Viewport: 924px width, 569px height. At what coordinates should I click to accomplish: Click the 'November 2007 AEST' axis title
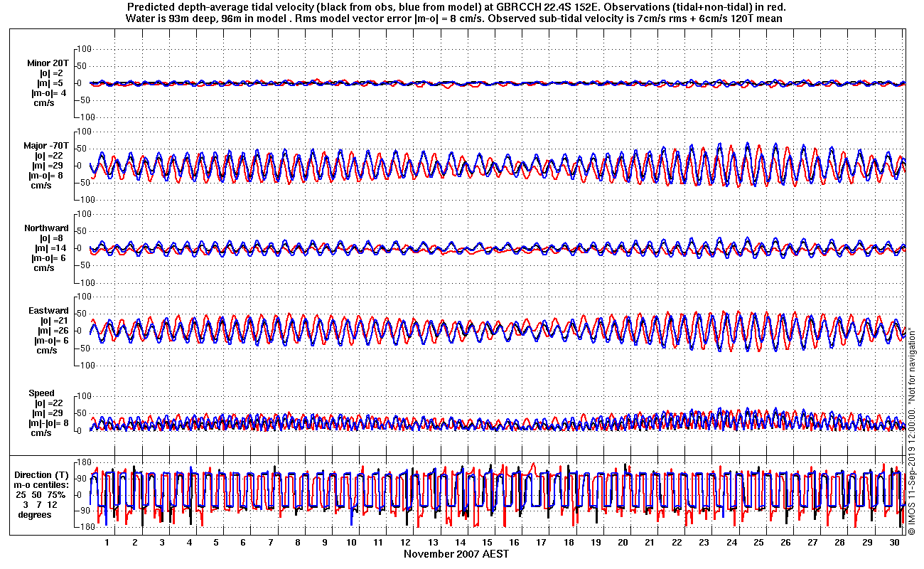pos(456,553)
